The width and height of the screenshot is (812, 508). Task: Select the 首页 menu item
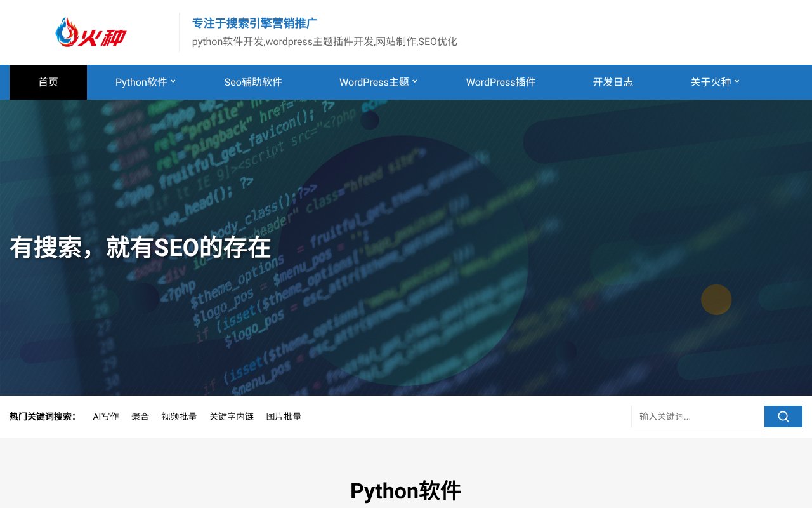(x=48, y=82)
